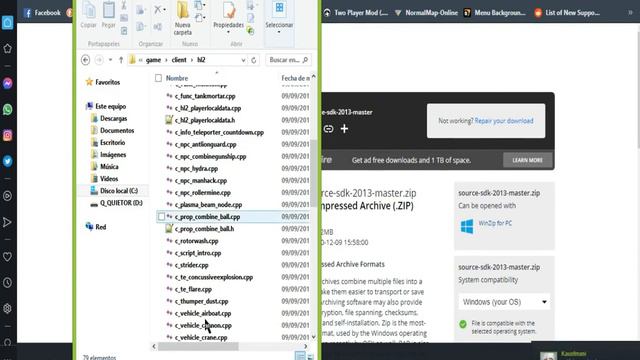Click the game breadcrumb segment
Image resolution: width=640 pixels, height=360 pixels.
(x=153, y=60)
